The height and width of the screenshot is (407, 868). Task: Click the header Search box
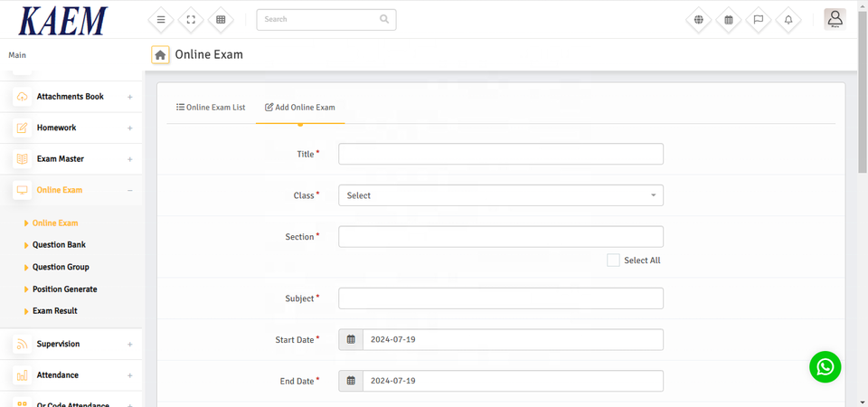pyautogui.click(x=316, y=19)
